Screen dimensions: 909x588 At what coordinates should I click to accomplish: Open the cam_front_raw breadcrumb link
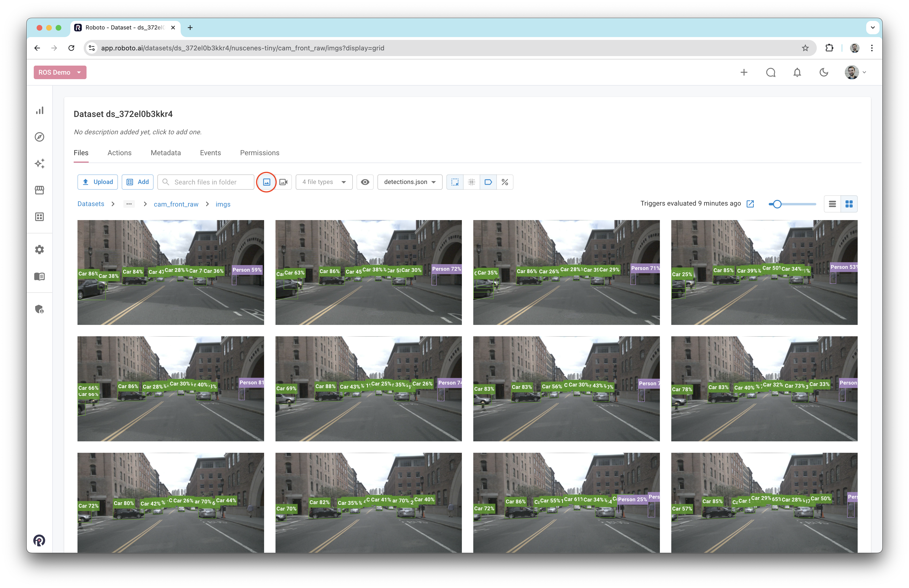pos(176,204)
